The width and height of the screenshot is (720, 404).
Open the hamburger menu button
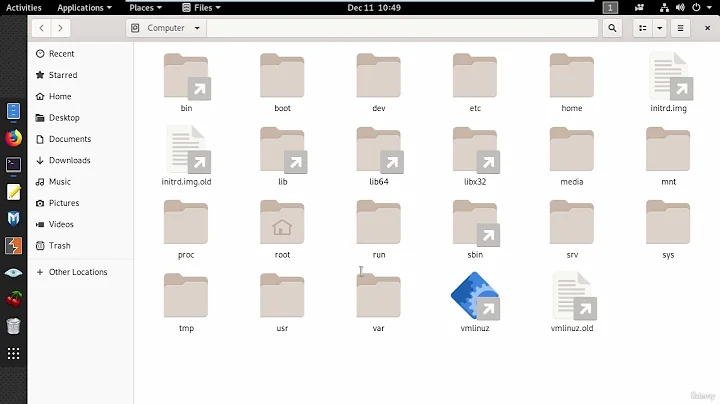click(x=681, y=28)
